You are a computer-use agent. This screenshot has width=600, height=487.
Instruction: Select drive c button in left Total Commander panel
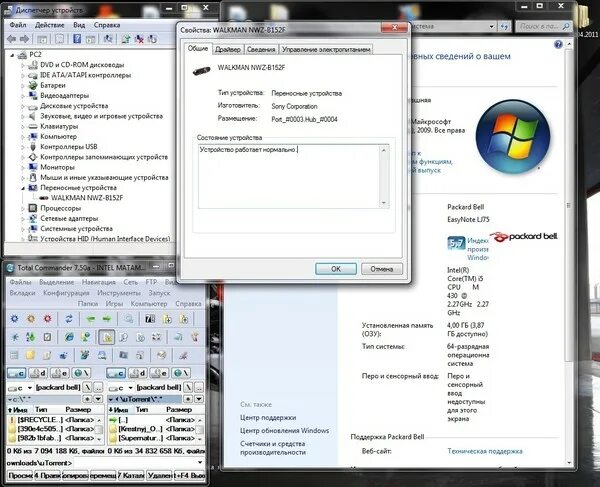tap(16, 373)
